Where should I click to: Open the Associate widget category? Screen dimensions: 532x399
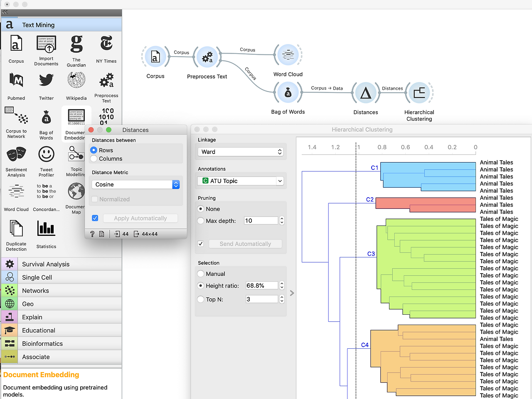pyautogui.click(x=62, y=357)
